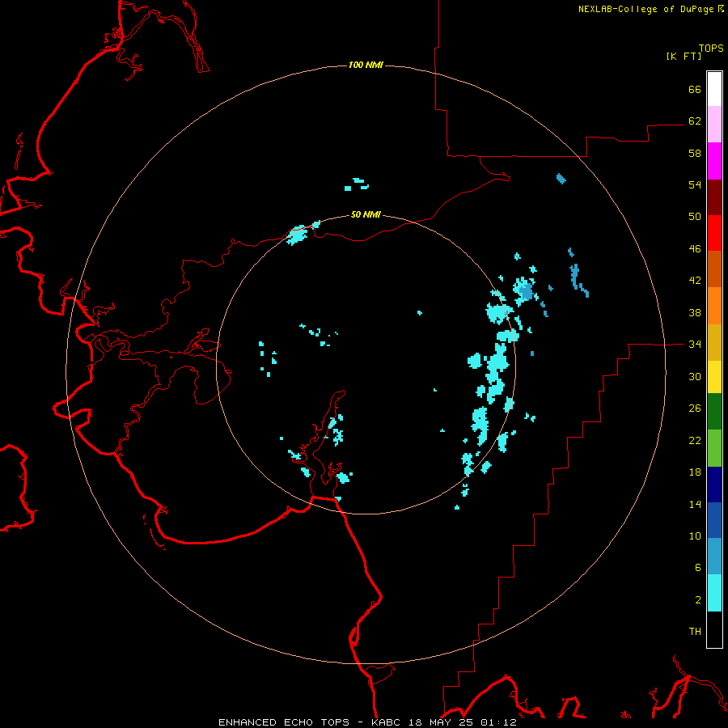The image size is (728, 728).
Task: Click the 26 legend value
Action: [695, 408]
